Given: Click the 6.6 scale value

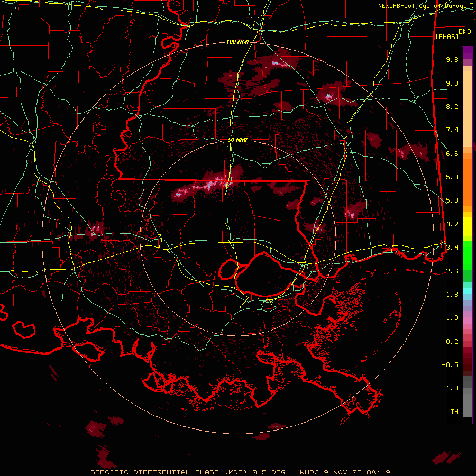Looking at the screenshot, I should 452,153.
